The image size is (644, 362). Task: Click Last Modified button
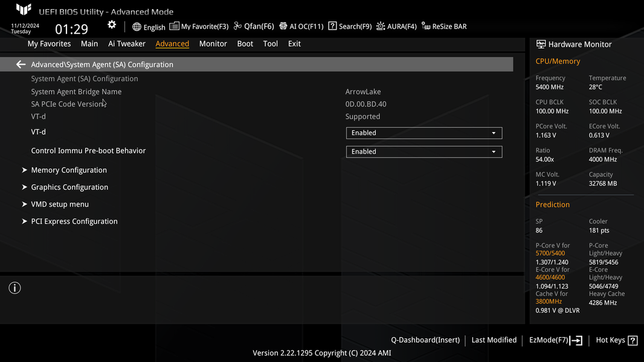coord(494,340)
